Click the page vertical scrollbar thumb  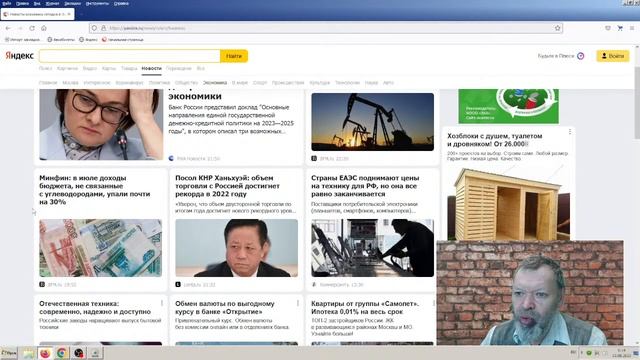(637, 103)
